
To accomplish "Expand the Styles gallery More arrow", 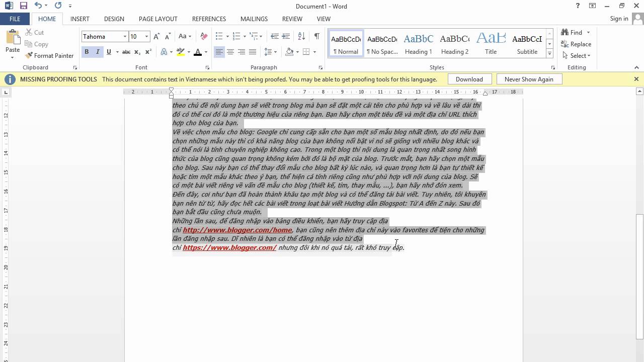I will [549, 54].
